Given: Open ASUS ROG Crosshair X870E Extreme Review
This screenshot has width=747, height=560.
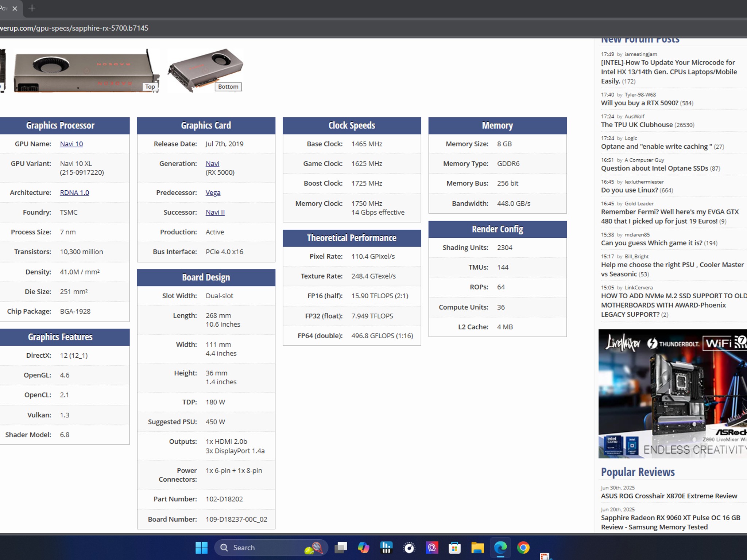Looking at the screenshot, I should [669, 496].
